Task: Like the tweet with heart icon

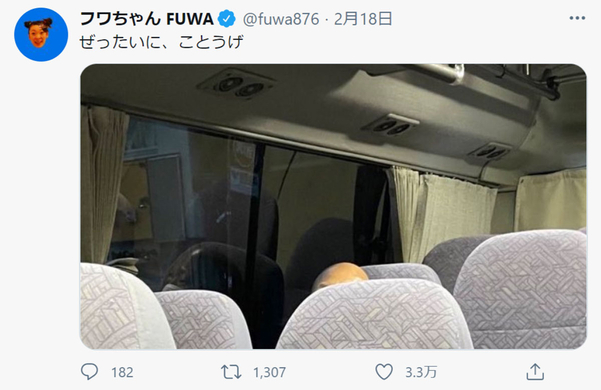Action: pos(384,372)
